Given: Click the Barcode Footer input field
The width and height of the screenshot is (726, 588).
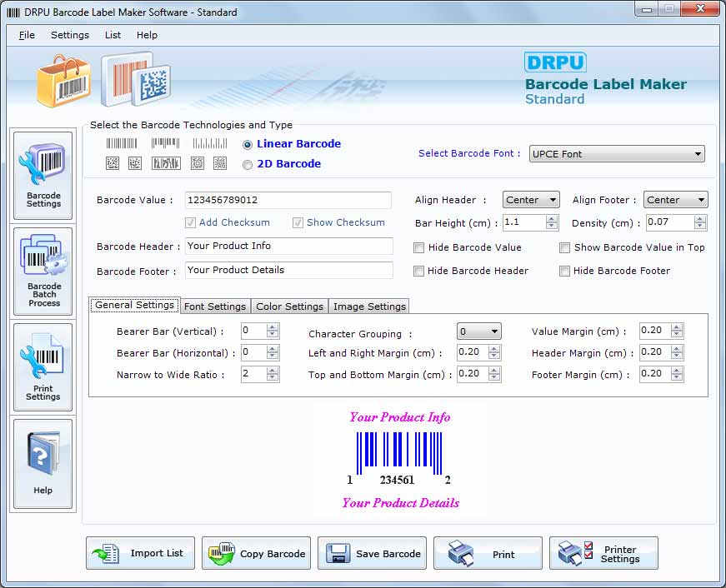Looking at the screenshot, I should [x=289, y=270].
